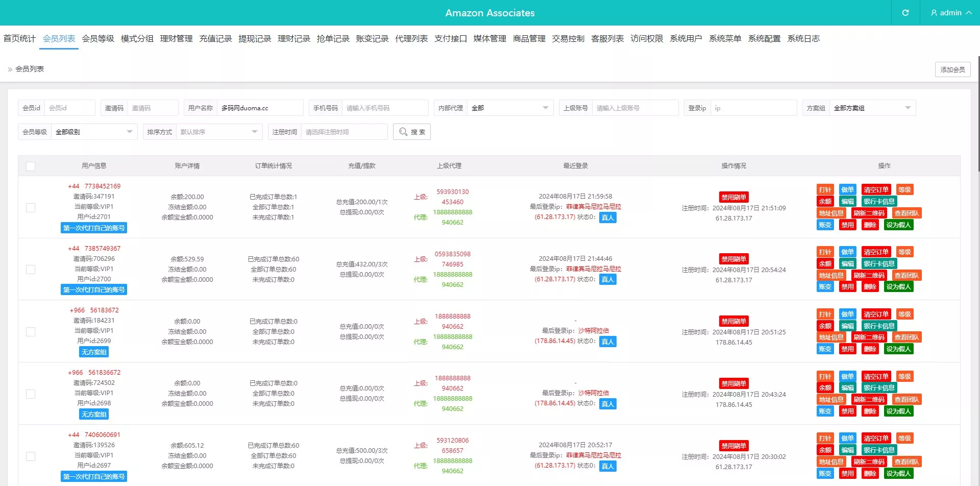The height and width of the screenshot is (486, 980).
Task: Open the 充值记录 menu tab
Action: pyautogui.click(x=215, y=39)
